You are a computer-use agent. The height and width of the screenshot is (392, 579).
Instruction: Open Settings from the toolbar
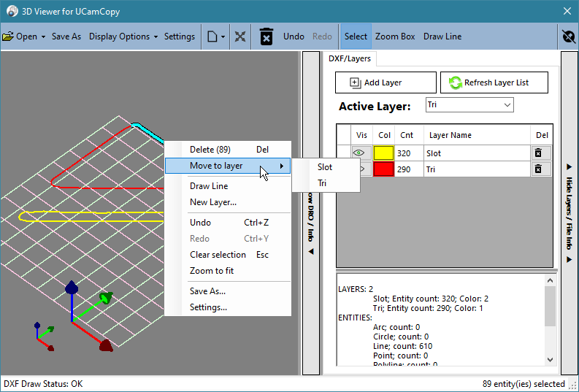(x=180, y=36)
